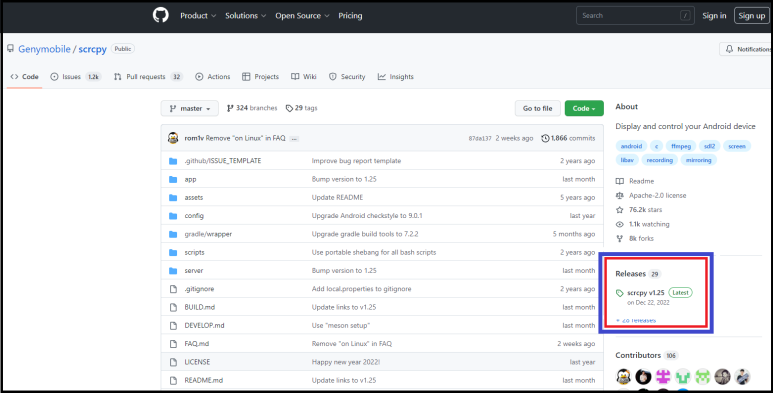Click rom1v's commit author avatar

pos(173,138)
